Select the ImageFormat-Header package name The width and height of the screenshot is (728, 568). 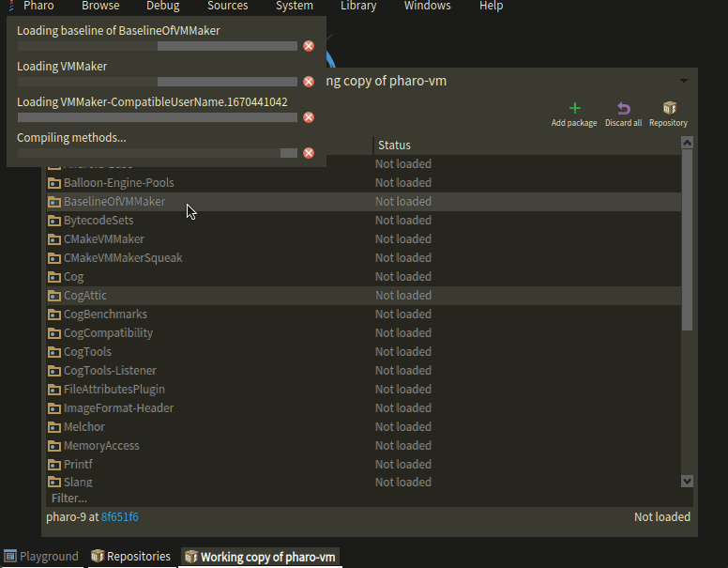pyautogui.click(x=118, y=408)
